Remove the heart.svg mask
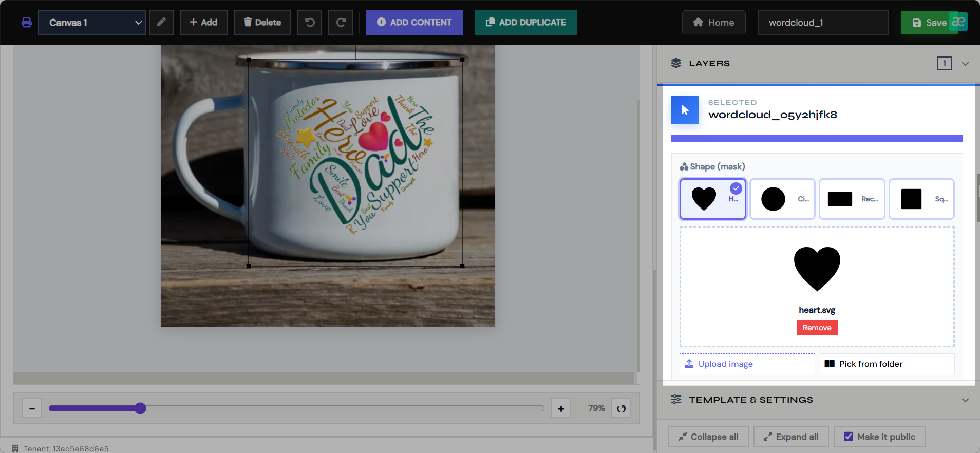This screenshot has height=453, width=980. pyautogui.click(x=817, y=328)
